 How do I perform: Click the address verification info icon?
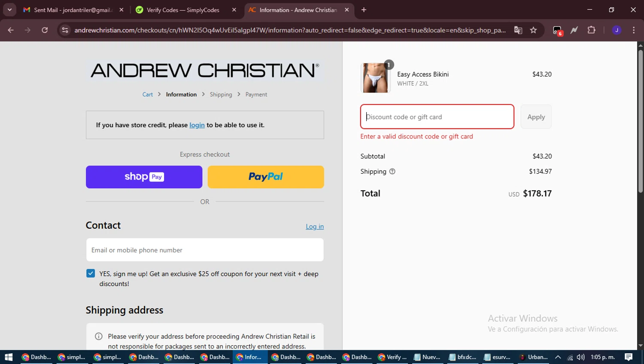[99, 336]
